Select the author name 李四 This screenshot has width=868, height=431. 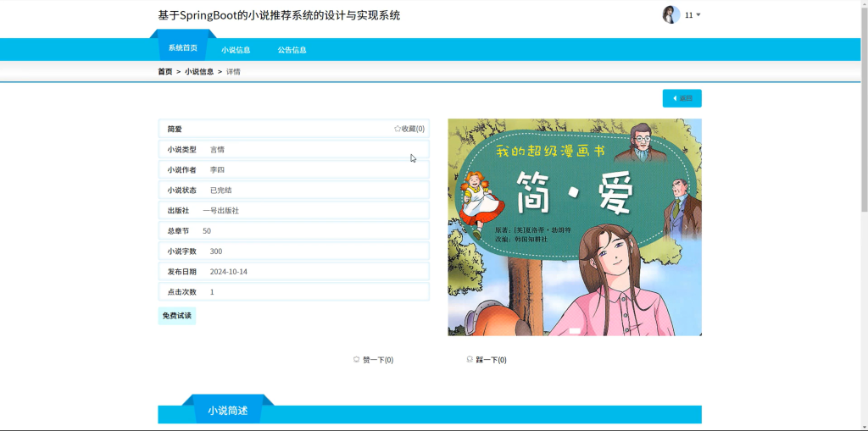tap(217, 170)
